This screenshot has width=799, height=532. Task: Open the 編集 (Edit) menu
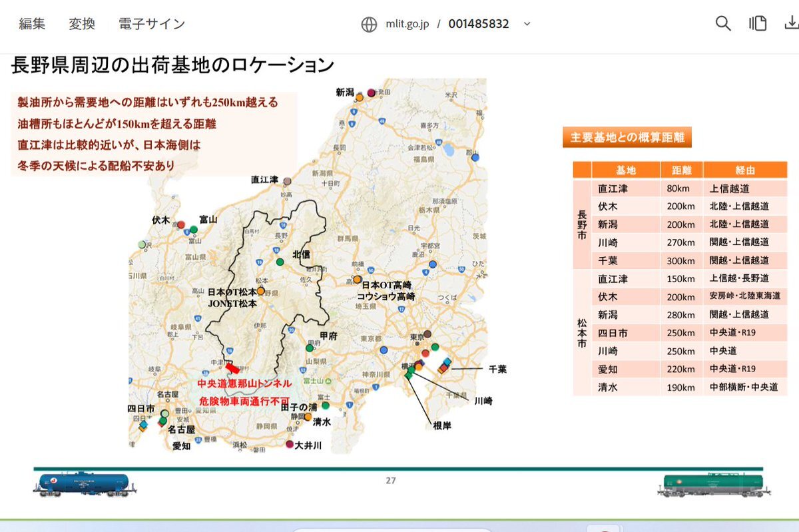coord(32,25)
